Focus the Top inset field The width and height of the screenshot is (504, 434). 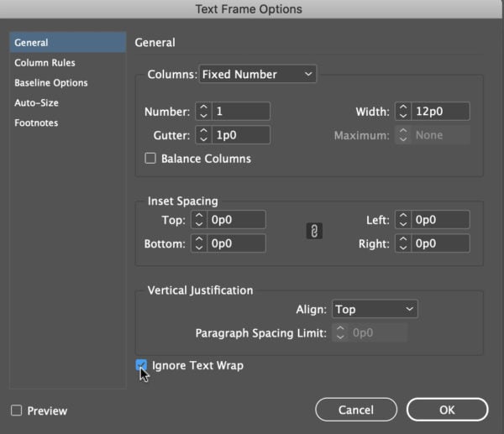pos(236,220)
